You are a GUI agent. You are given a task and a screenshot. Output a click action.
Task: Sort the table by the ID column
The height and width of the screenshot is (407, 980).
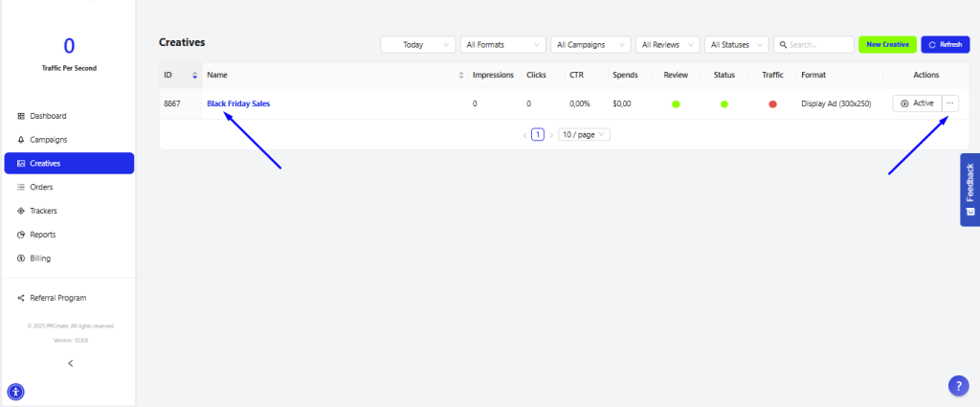click(195, 75)
